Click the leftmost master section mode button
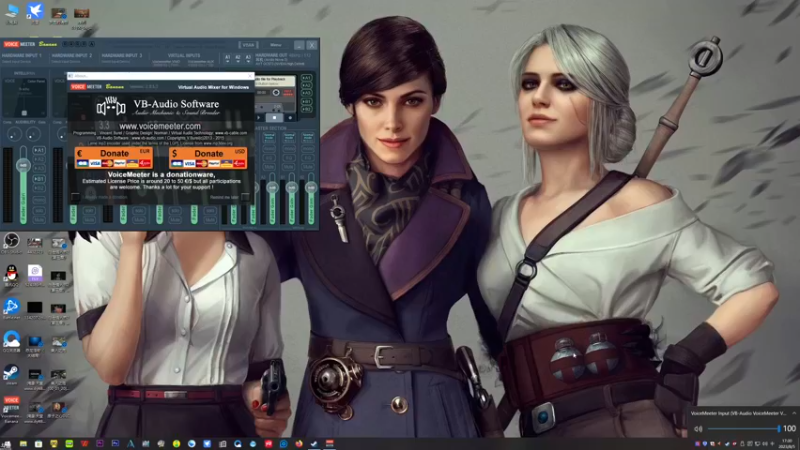This screenshot has width=800, height=450. pos(269,137)
